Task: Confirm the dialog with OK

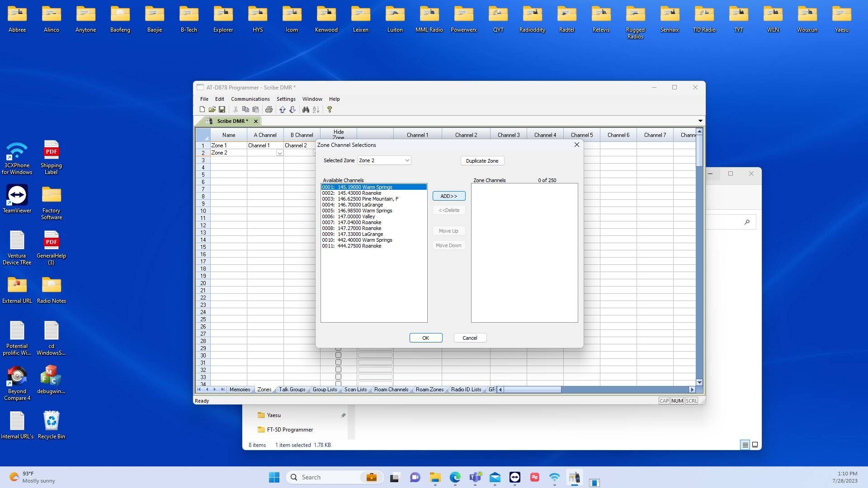Action: [x=426, y=338]
